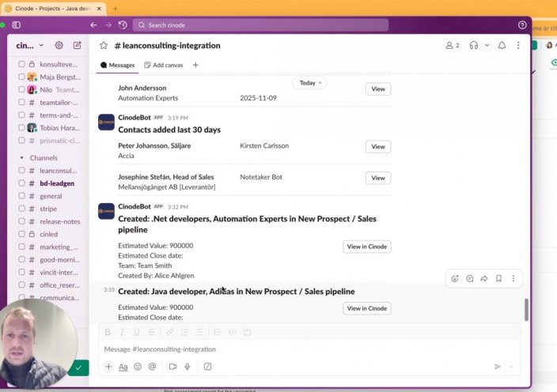Switch to the Messages tab

[118, 65]
